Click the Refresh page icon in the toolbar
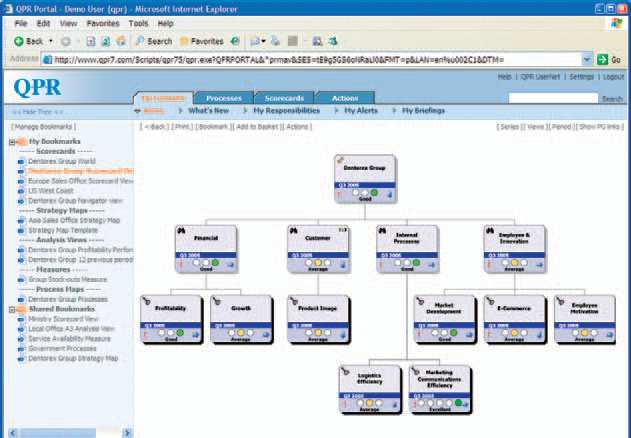Screen dimensions: 631x438 [105, 41]
